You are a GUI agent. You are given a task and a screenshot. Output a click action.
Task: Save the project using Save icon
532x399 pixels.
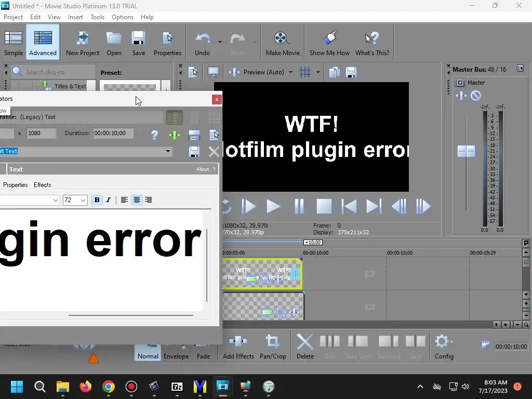pyautogui.click(x=138, y=43)
